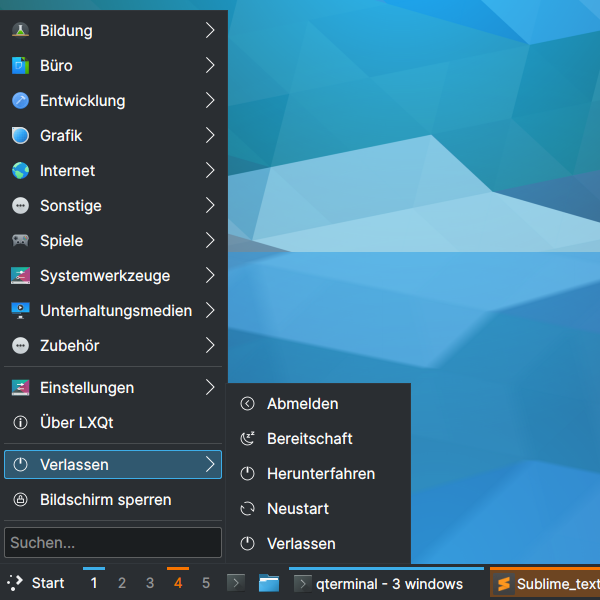Click the Start menu logo icon
This screenshot has height=600, width=600.
[15, 583]
